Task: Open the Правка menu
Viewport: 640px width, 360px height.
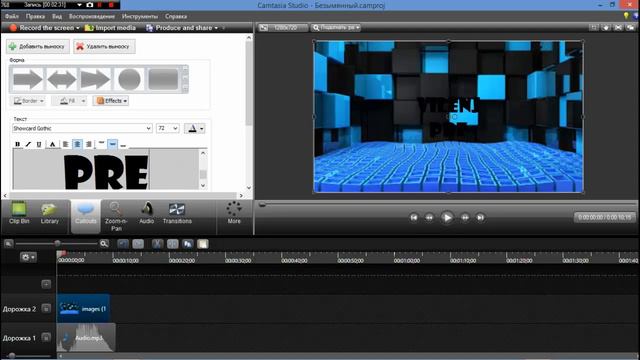Action: coord(35,16)
